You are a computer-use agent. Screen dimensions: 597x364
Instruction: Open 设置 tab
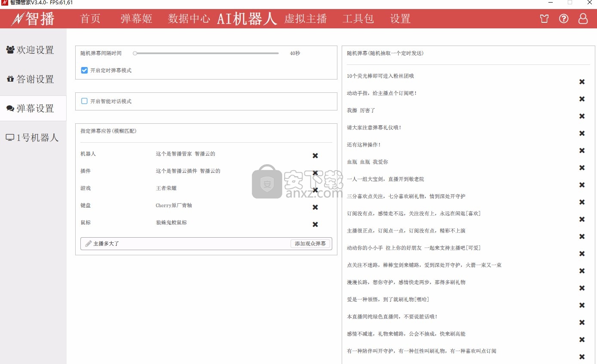[x=400, y=19]
